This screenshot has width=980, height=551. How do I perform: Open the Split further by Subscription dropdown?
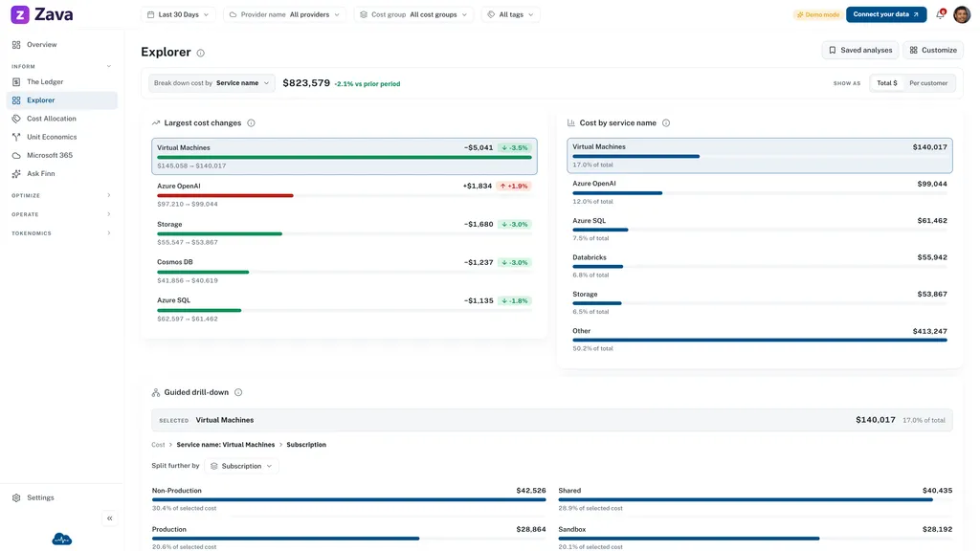241,466
